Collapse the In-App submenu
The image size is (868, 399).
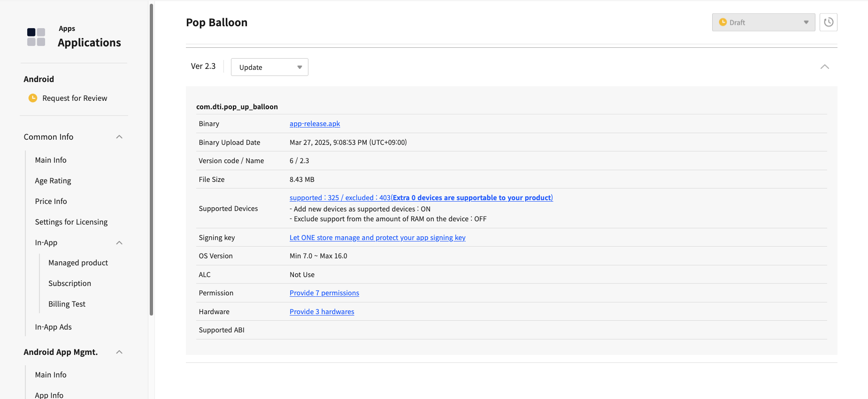[x=119, y=243]
